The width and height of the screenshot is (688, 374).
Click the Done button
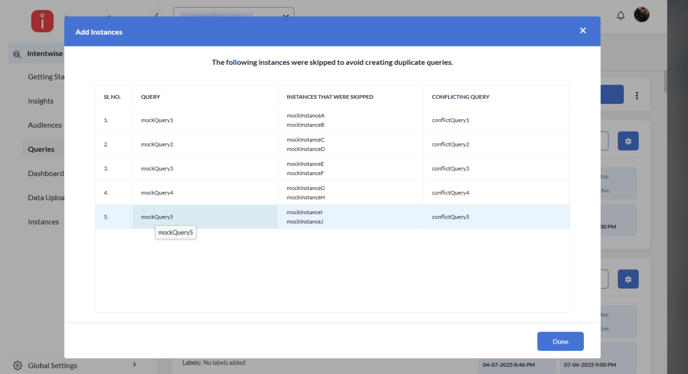(x=560, y=341)
